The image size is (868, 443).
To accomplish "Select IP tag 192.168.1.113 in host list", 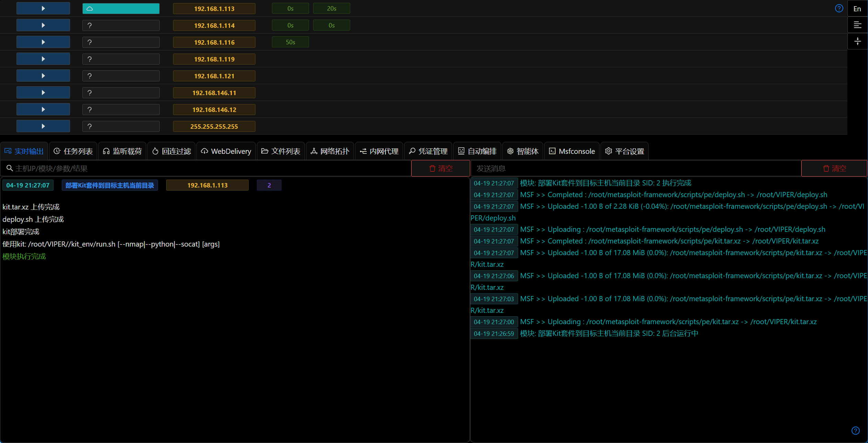I will click(x=214, y=9).
